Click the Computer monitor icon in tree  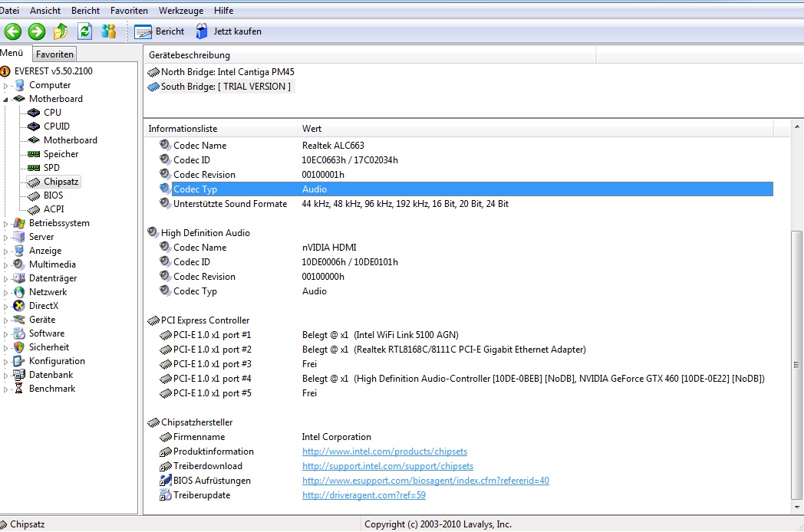click(x=19, y=85)
